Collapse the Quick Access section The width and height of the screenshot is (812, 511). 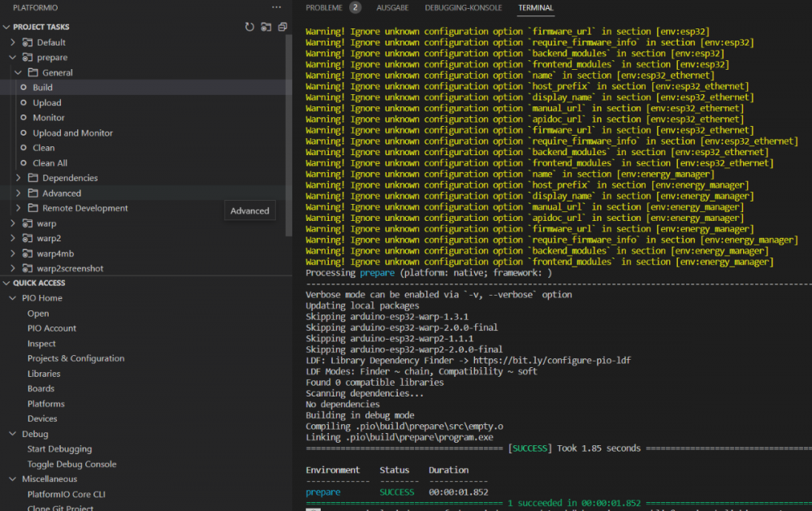(x=6, y=284)
